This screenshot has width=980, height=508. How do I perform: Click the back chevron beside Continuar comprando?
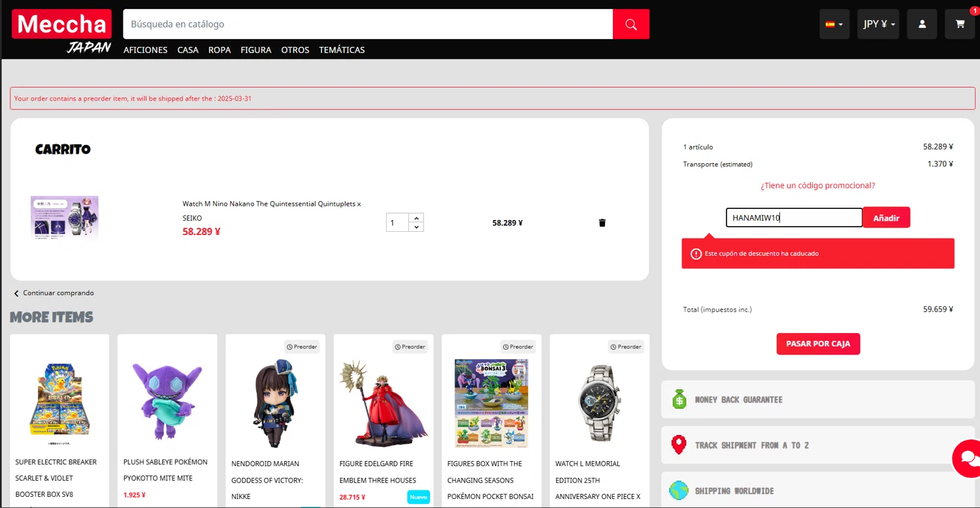pyautogui.click(x=16, y=293)
